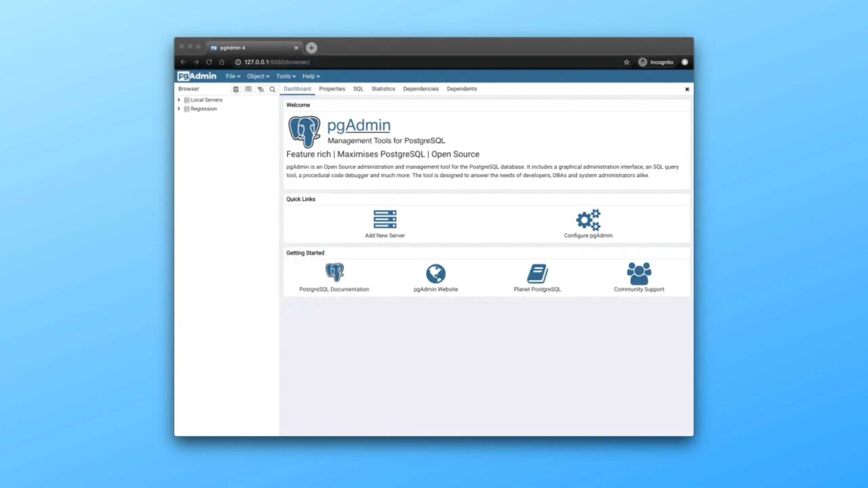
Task: Click the browser menu button
Action: [x=685, y=62]
